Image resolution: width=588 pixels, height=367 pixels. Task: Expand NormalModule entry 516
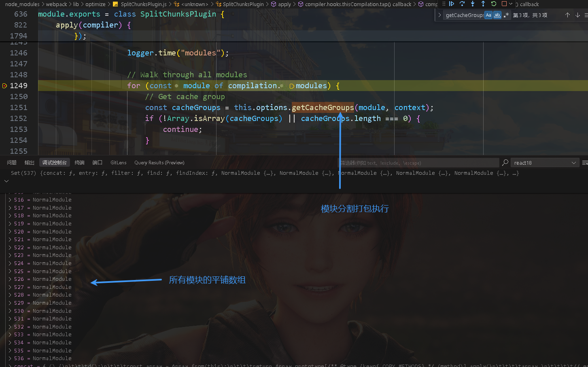pyautogui.click(x=10, y=200)
